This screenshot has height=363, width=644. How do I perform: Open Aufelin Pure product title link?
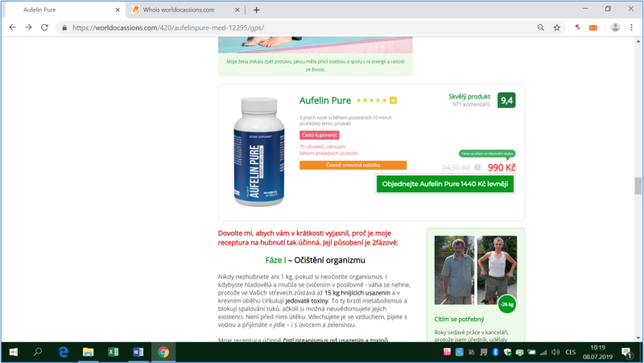[325, 101]
